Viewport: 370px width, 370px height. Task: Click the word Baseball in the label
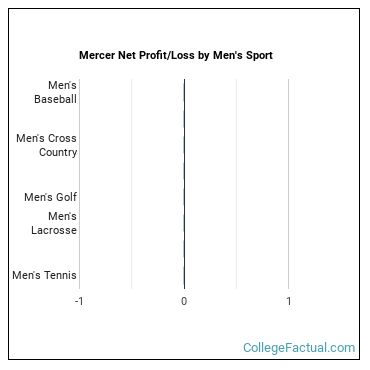tap(55, 99)
